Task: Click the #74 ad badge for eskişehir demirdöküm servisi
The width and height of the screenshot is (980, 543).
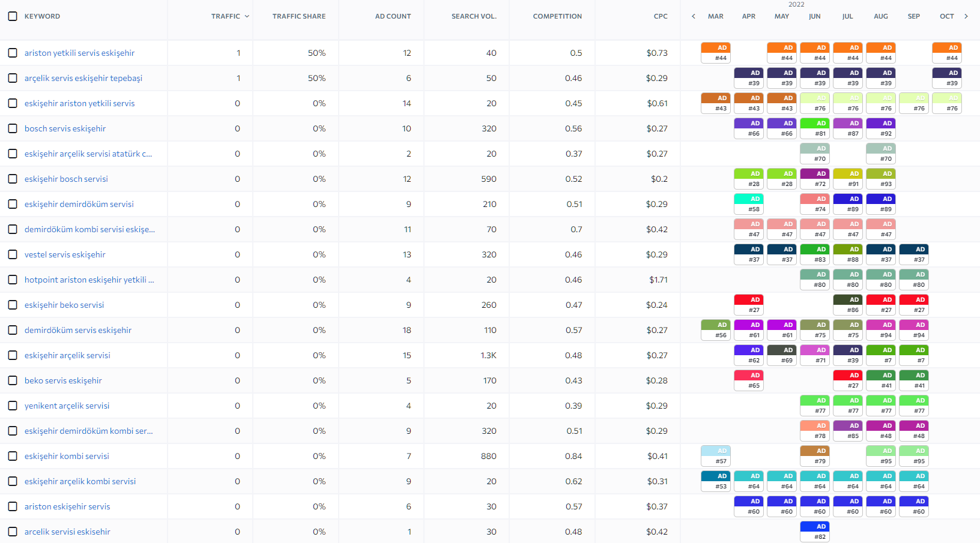Action: 815,204
